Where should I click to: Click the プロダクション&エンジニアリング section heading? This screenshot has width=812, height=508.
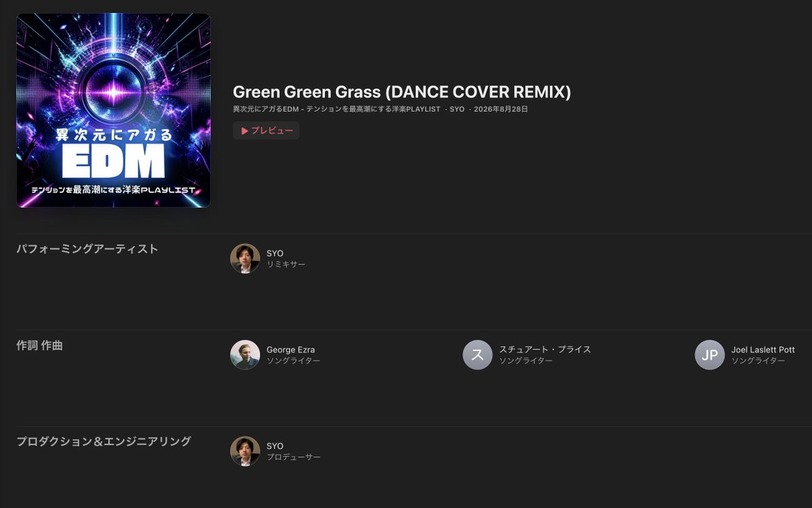pos(104,442)
